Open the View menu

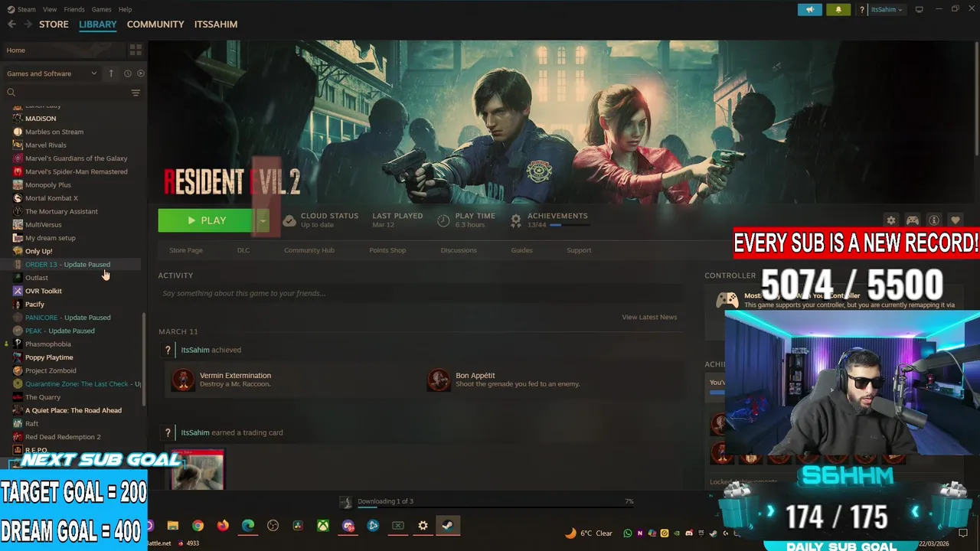[x=50, y=9]
